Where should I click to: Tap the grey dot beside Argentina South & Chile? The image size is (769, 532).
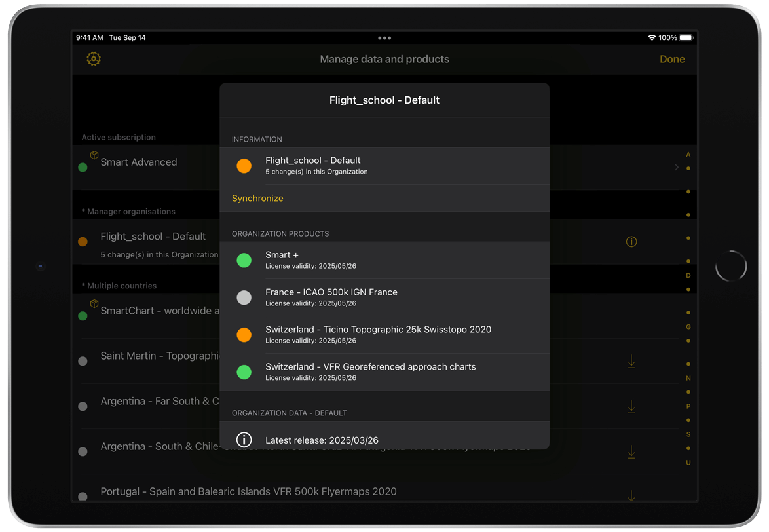pos(83,451)
